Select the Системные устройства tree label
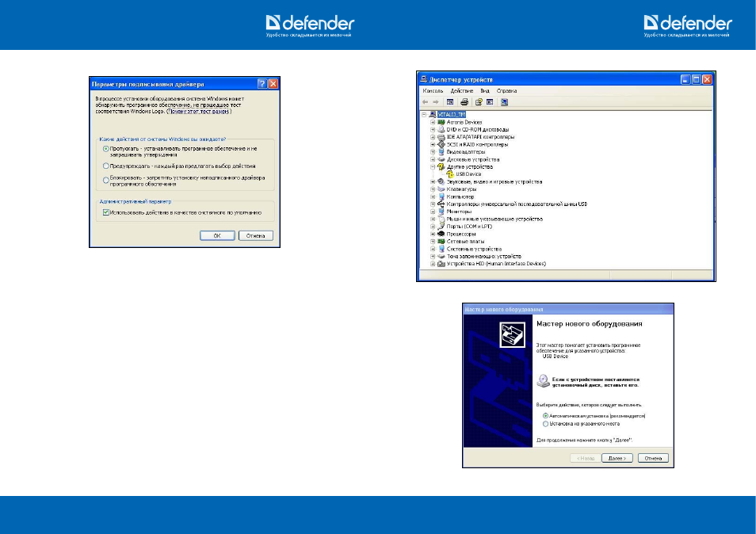Screen dimensions: 756x534 pyautogui.click(x=474, y=249)
